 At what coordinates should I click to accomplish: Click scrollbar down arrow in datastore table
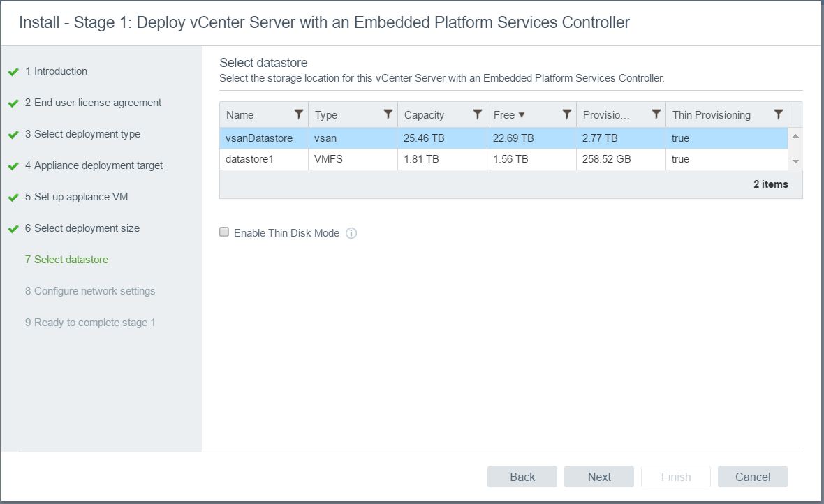[795, 161]
